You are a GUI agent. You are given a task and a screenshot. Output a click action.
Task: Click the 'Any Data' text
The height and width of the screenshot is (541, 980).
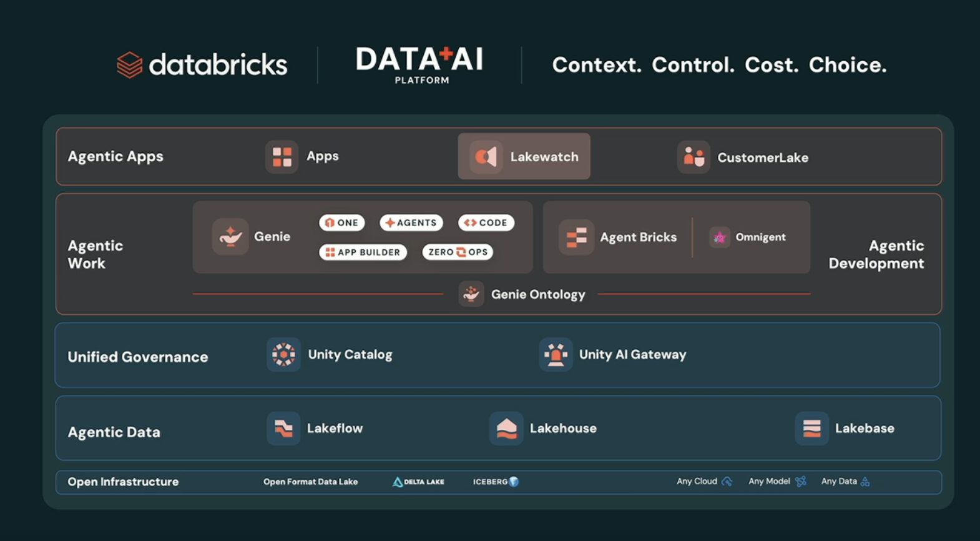pyautogui.click(x=839, y=481)
